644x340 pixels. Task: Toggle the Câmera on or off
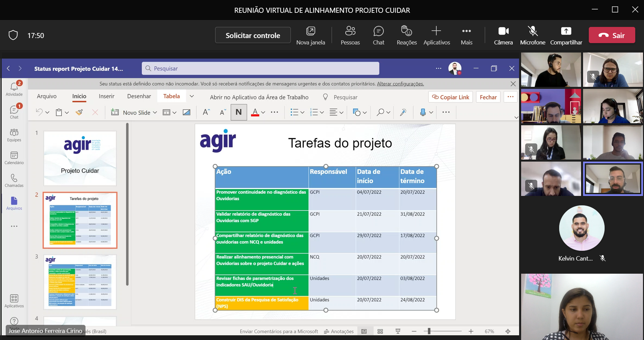503,35
